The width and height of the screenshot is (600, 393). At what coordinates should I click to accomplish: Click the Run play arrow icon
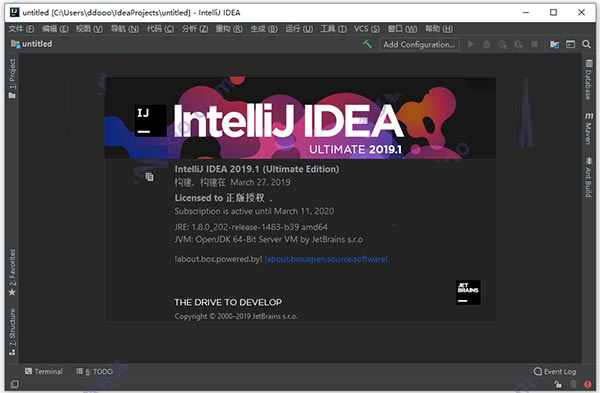[x=471, y=44]
